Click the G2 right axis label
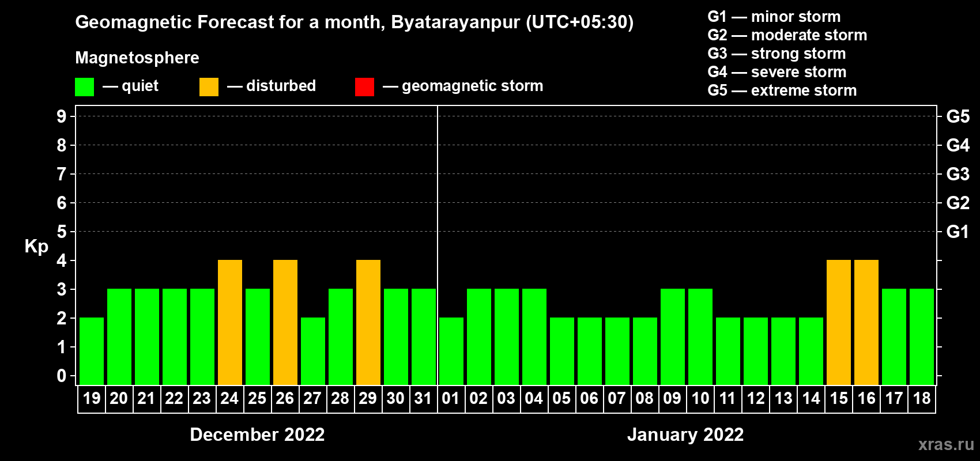Image resolution: width=980 pixels, height=461 pixels. (x=958, y=203)
